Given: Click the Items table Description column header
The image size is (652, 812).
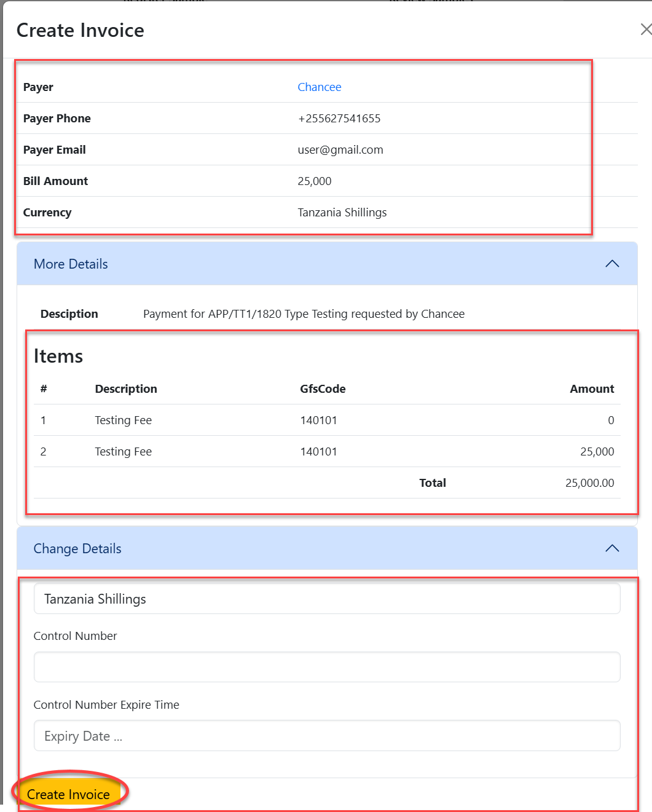Looking at the screenshot, I should click(x=126, y=389).
